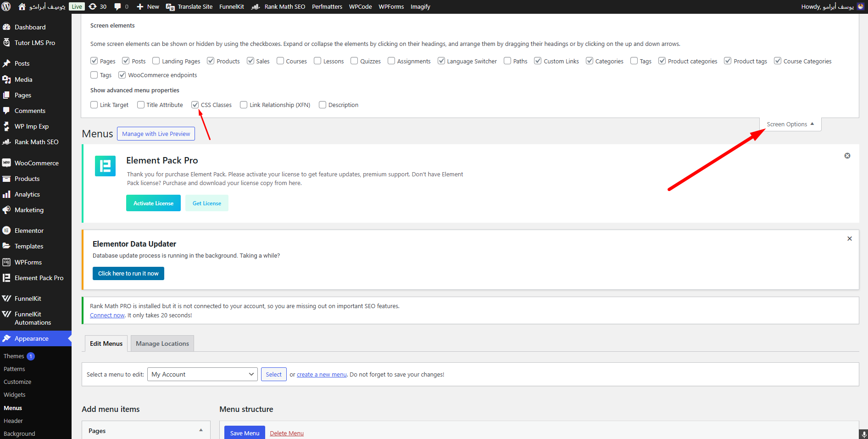Open the WooCommerce sidebar icon
The height and width of the screenshot is (439, 868).
coord(6,163)
